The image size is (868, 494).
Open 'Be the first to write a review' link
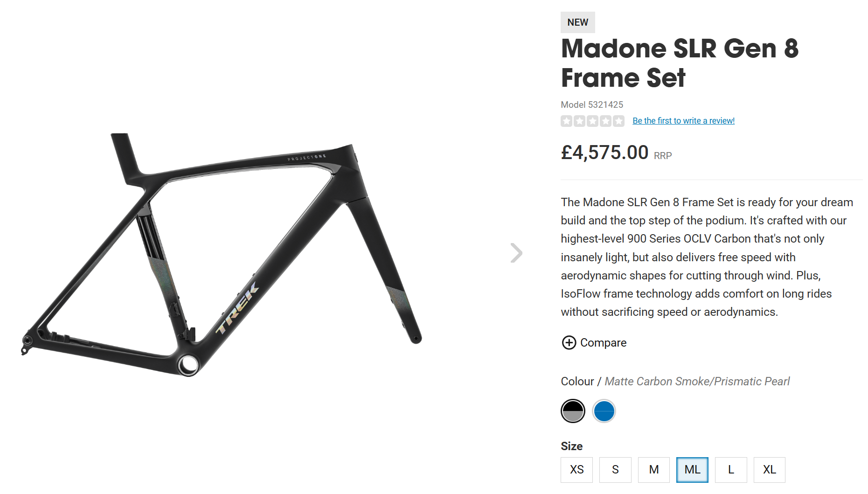click(x=683, y=121)
